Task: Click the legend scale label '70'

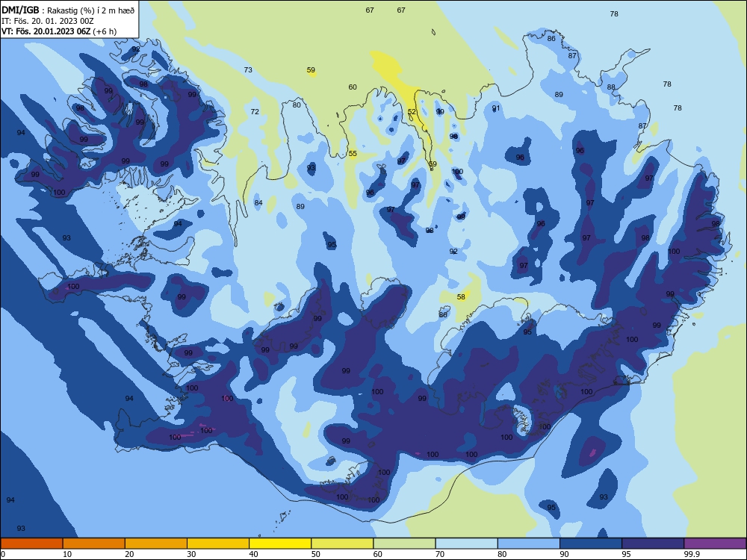Action: click(440, 554)
